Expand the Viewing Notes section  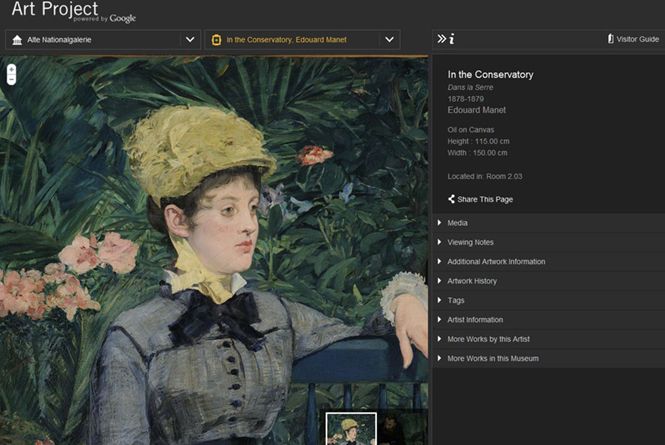pos(470,242)
